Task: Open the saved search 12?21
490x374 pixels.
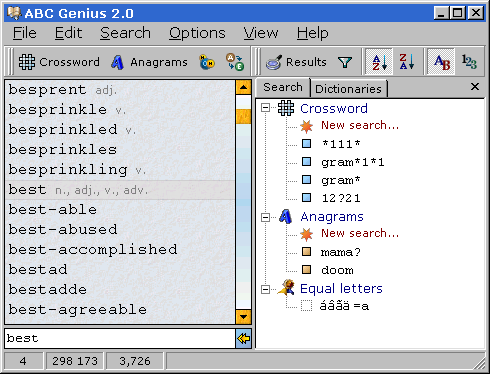Action: (x=341, y=198)
